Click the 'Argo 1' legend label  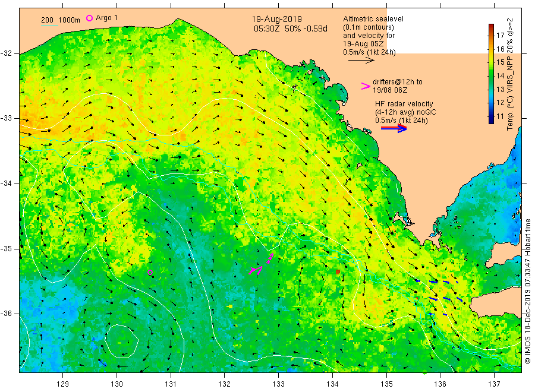[x=106, y=18]
